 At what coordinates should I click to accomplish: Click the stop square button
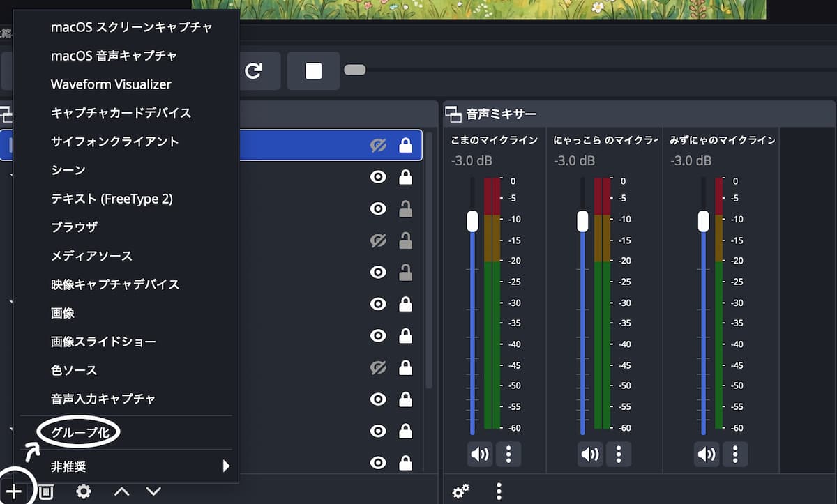point(313,70)
